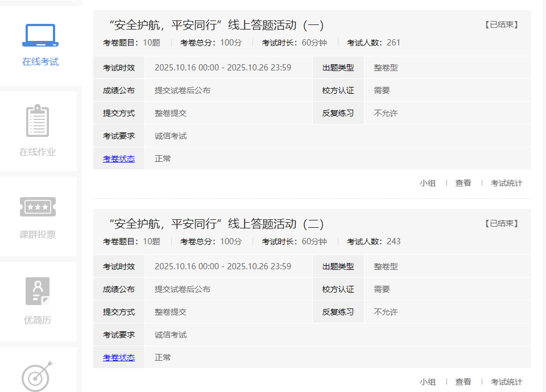Click the 考卷状态 link in exam (二)
The height and width of the screenshot is (392, 546).
pyautogui.click(x=119, y=357)
